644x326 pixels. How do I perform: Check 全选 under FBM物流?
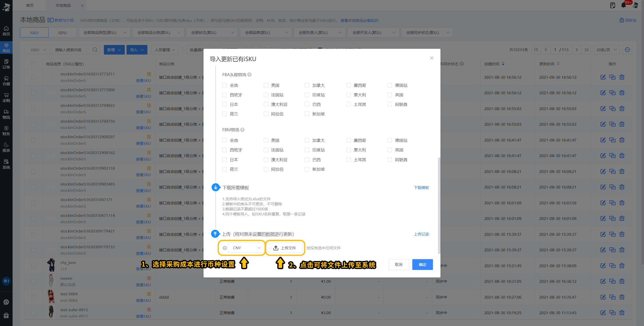[x=225, y=140]
